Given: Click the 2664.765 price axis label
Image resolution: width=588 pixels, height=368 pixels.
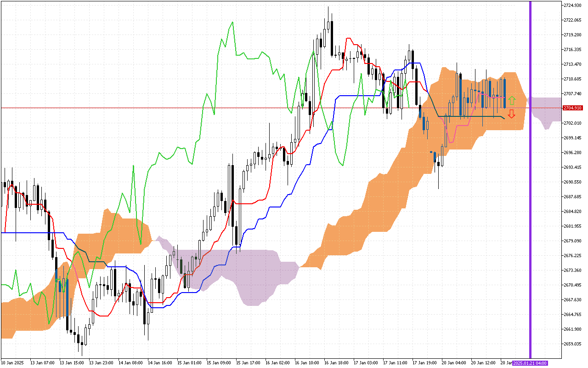Looking at the screenshot, I should click(573, 315).
